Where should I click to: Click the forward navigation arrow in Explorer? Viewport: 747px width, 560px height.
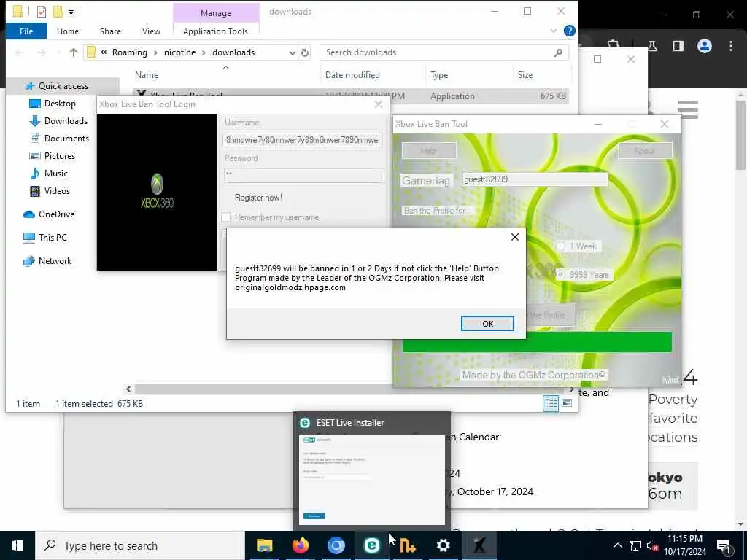[x=42, y=52]
